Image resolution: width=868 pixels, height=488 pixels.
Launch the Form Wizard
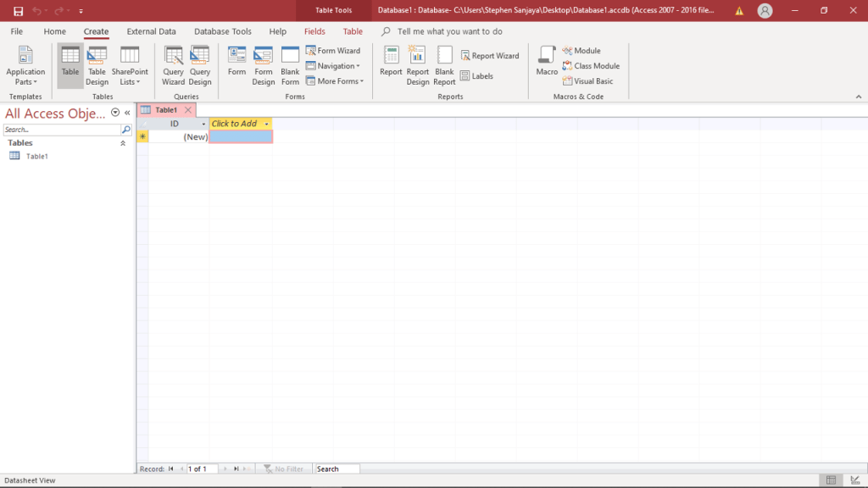pyautogui.click(x=332, y=51)
